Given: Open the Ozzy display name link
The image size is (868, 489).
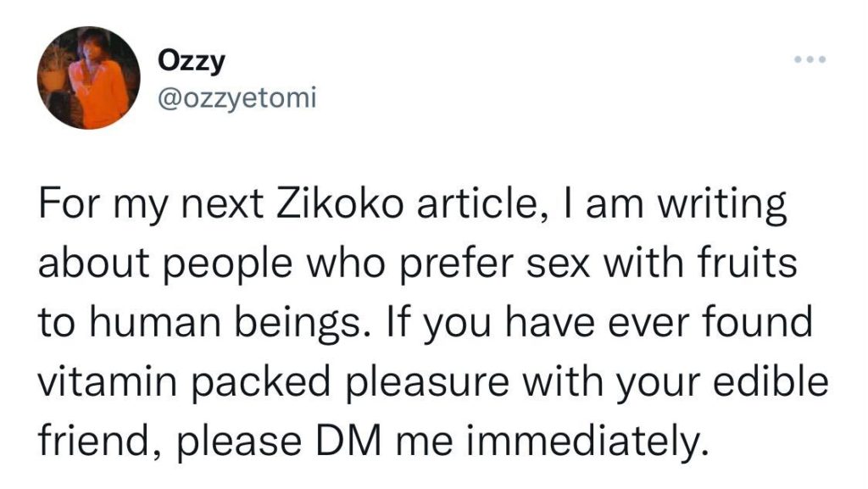Looking at the screenshot, I should (181, 64).
